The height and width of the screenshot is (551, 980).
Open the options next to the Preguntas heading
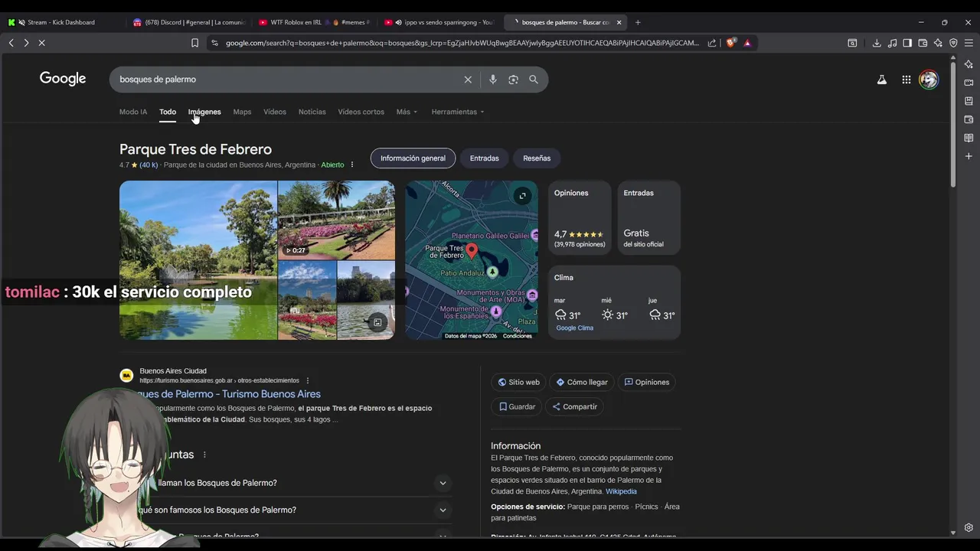tap(204, 455)
